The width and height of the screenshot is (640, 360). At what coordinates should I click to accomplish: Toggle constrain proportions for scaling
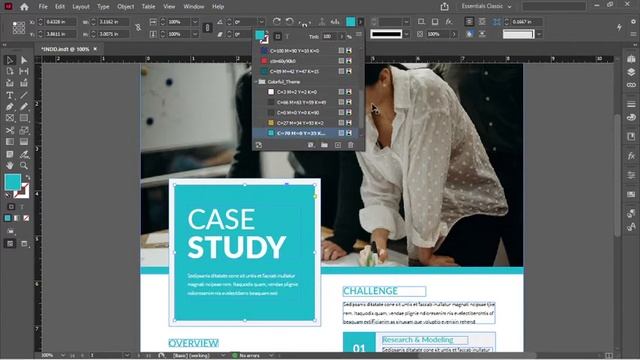[207, 27]
